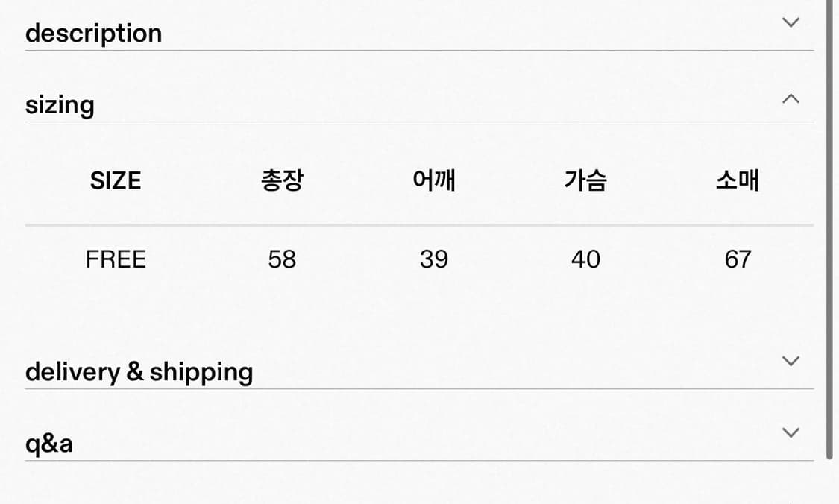Click the value 67 under 소매
839x504 pixels.
coord(738,259)
